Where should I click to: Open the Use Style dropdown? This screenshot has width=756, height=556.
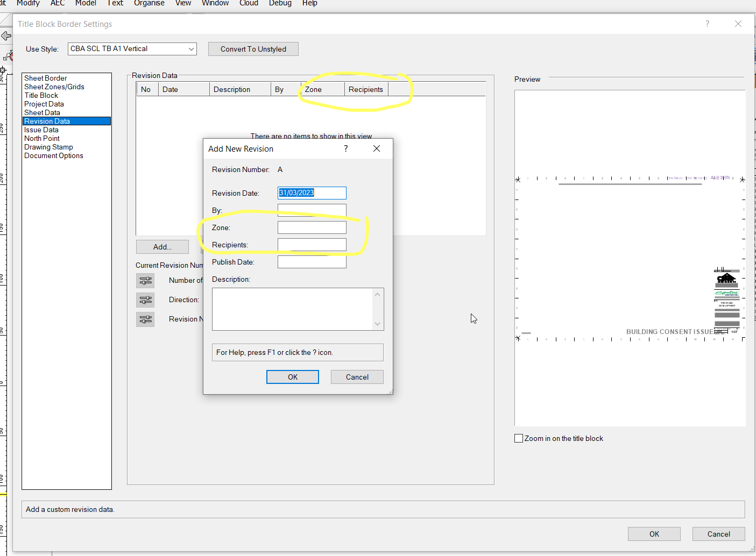[x=192, y=48]
